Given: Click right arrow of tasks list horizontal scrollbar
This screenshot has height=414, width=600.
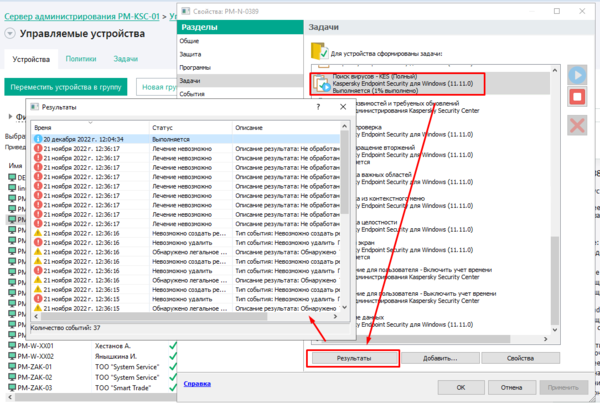Looking at the screenshot, I should (546, 339).
